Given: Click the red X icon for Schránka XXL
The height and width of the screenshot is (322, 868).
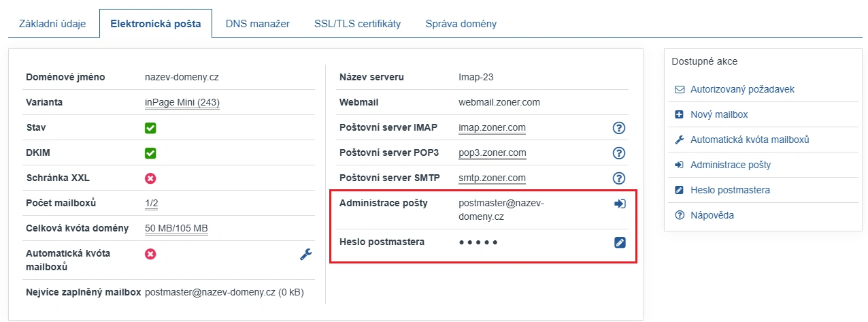Looking at the screenshot, I should (150, 178).
